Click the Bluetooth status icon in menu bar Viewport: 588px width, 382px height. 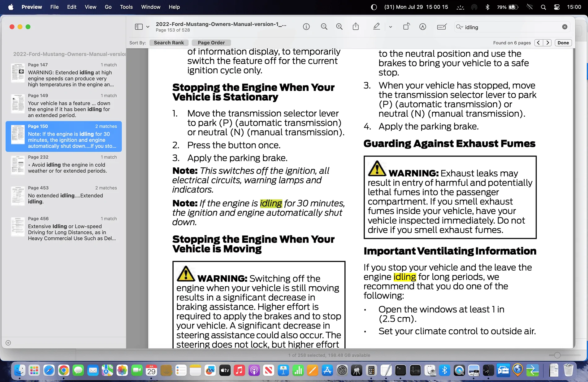[x=487, y=7]
